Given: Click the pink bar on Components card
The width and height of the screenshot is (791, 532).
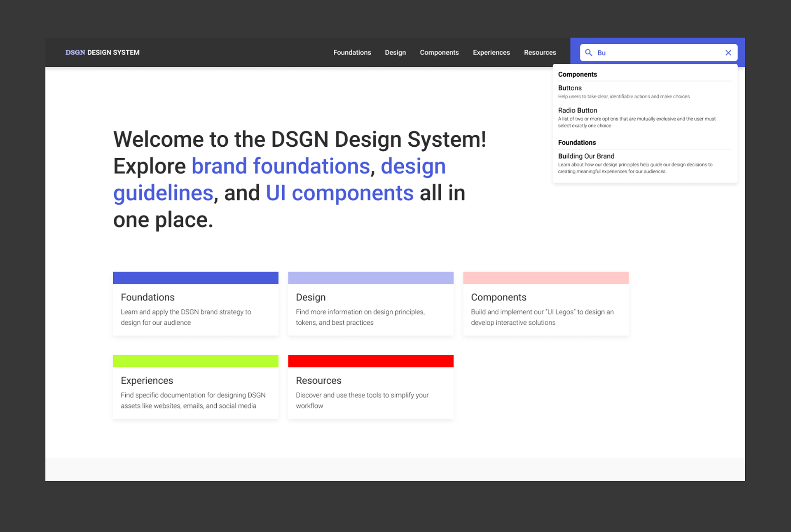Looking at the screenshot, I should pyautogui.click(x=545, y=278).
